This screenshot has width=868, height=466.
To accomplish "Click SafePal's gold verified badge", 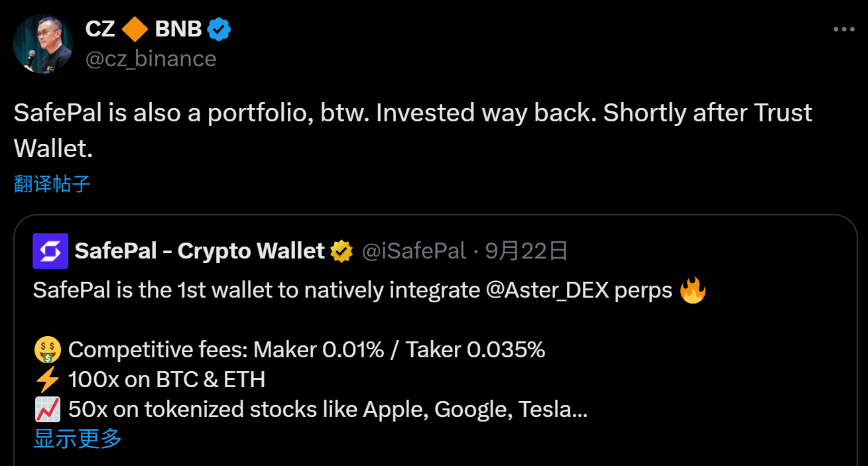I will [342, 251].
